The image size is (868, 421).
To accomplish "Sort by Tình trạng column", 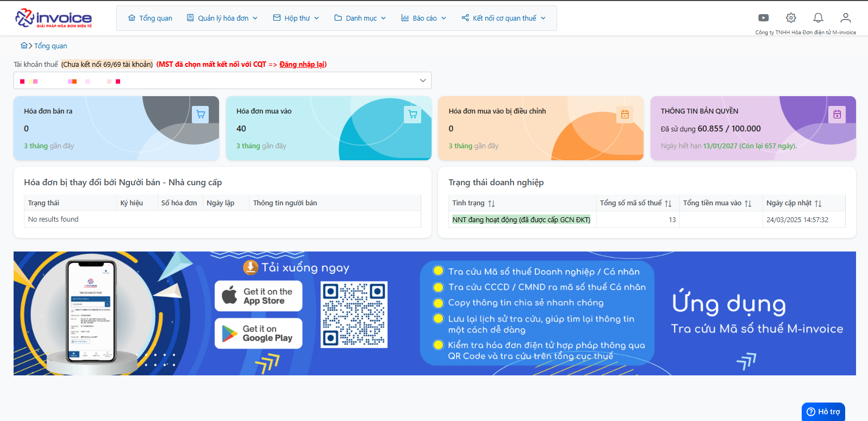I will tap(491, 203).
